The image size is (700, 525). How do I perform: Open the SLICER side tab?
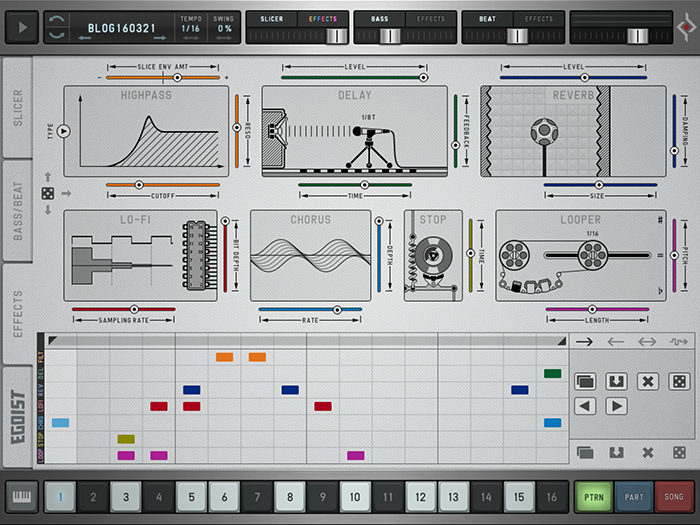click(18, 108)
